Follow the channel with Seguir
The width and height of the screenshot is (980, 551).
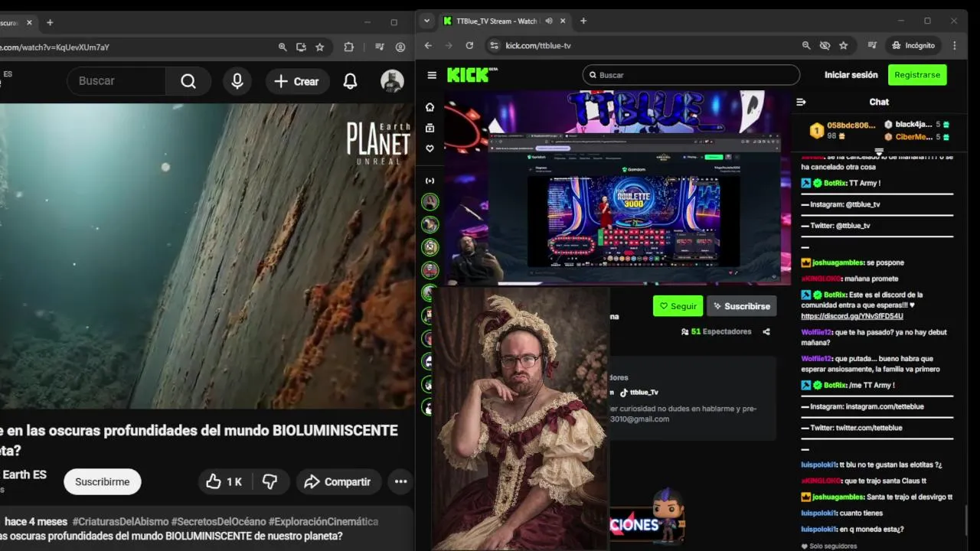[x=678, y=306]
